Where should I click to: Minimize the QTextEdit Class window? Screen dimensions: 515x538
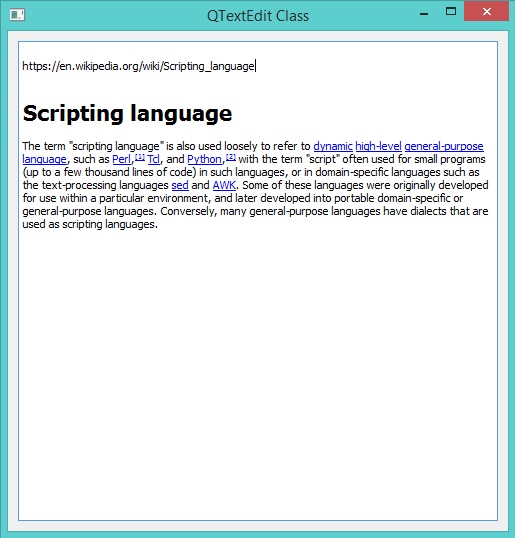[424, 14]
